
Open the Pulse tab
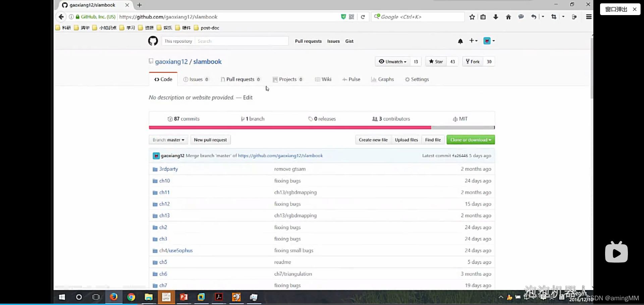[x=351, y=79]
